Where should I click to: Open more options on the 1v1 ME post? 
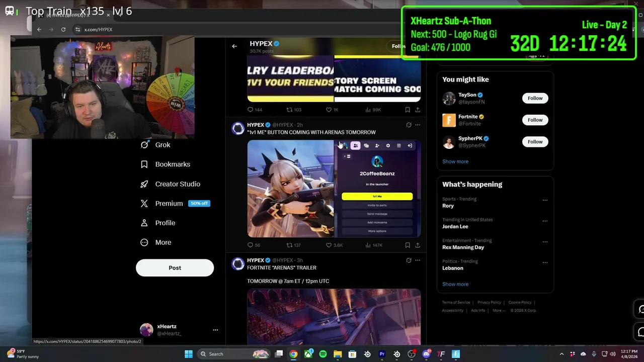tap(418, 125)
